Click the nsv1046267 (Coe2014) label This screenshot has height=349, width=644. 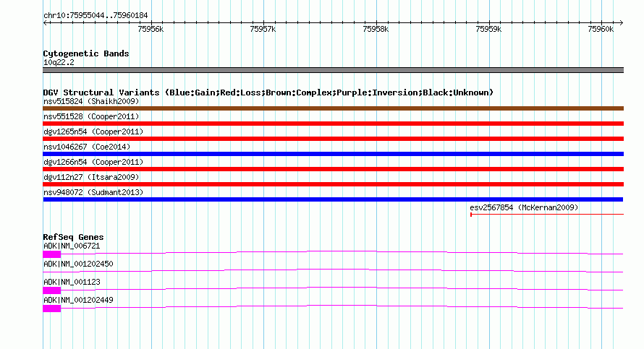pyautogui.click(x=87, y=147)
